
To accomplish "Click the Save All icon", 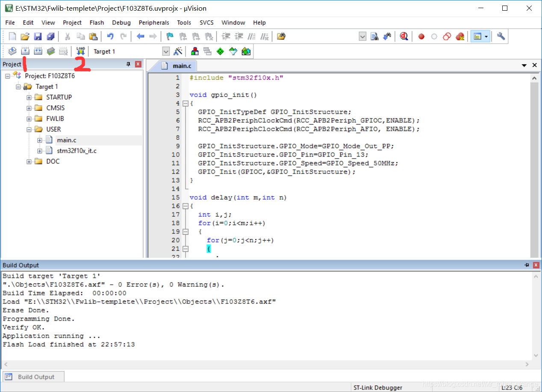I will click(50, 37).
